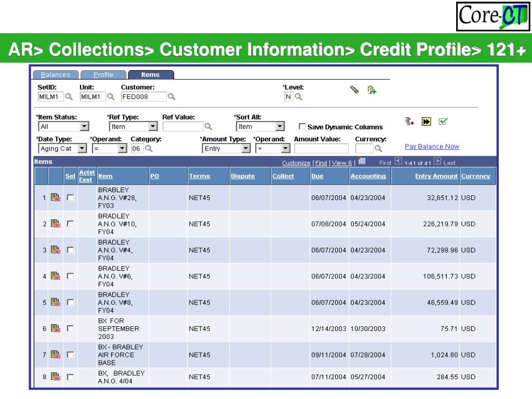Expand the Ref Type dropdown
Screen dimensions: 532x399
(x=153, y=127)
